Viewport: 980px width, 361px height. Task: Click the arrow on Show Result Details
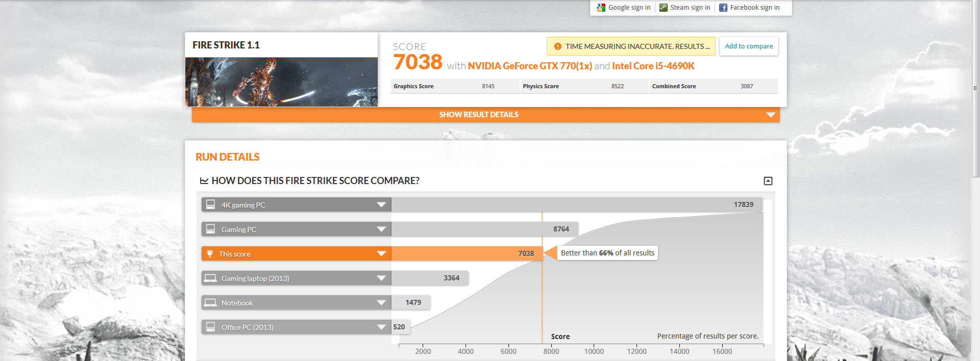coord(771,115)
